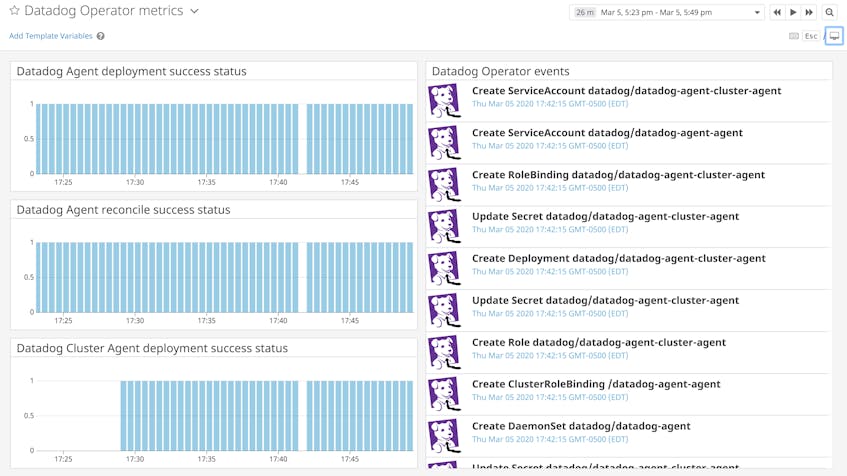Click the timestamp under Create DaemonSet event
The height and width of the screenshot is (476, 847).
(550, 439)
